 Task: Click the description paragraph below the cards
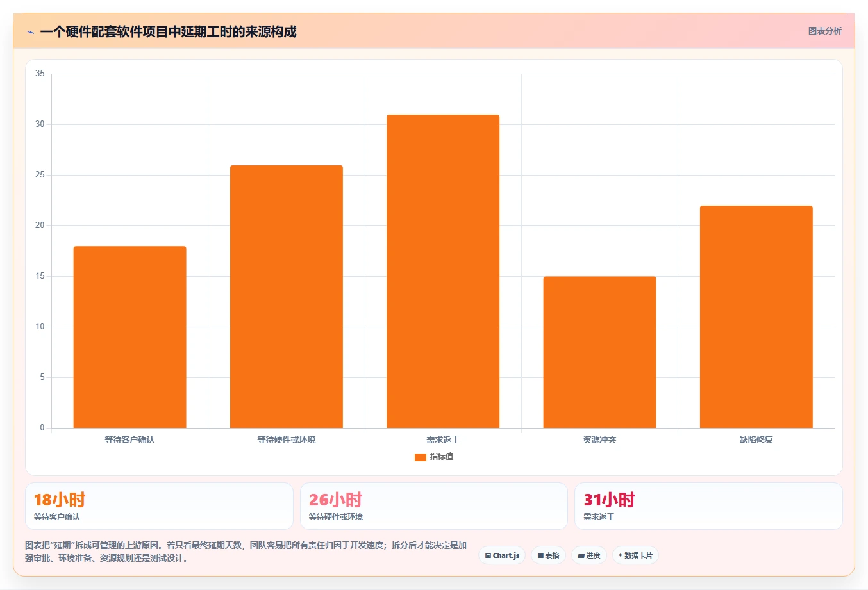pyautogui.click(x=246, y=552)
